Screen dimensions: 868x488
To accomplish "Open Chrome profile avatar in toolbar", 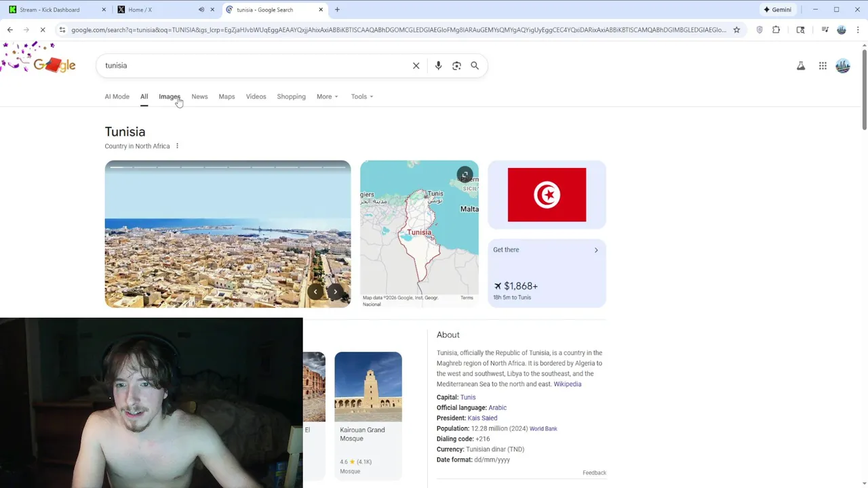I will [842, 30].
